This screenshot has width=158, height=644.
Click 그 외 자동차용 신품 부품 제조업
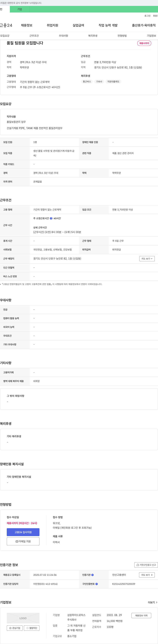click(76, 628)
